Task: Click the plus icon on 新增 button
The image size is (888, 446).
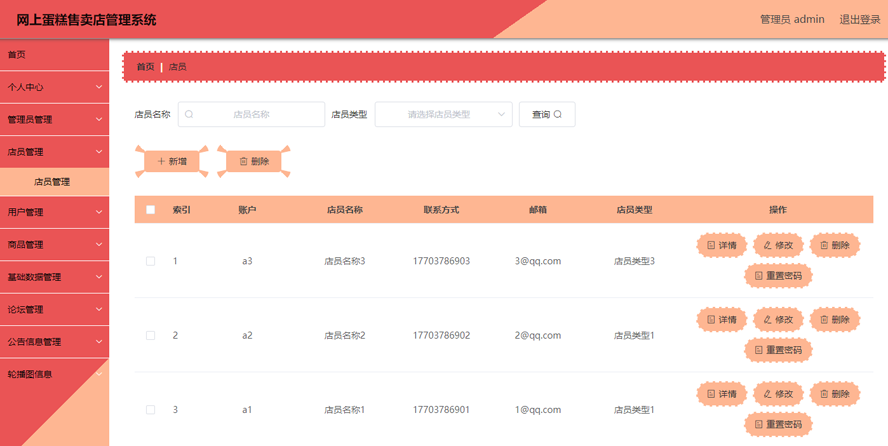Action: click(161, 161)
